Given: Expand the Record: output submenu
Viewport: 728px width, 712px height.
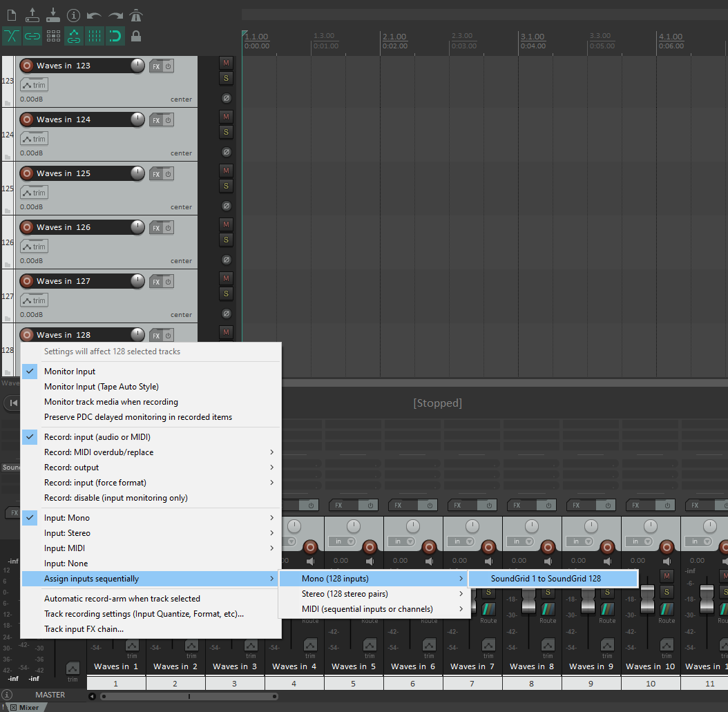Looking at the screenshot, I should (x=71, y=468).
